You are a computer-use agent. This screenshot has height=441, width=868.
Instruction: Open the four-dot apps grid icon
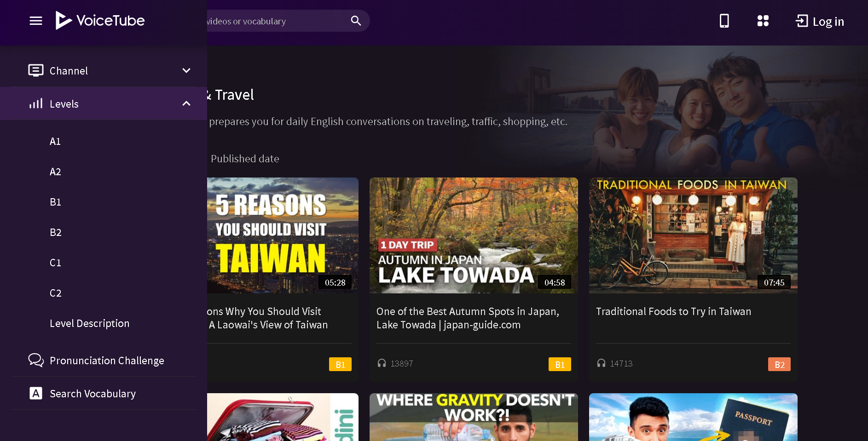click(763, 21)
